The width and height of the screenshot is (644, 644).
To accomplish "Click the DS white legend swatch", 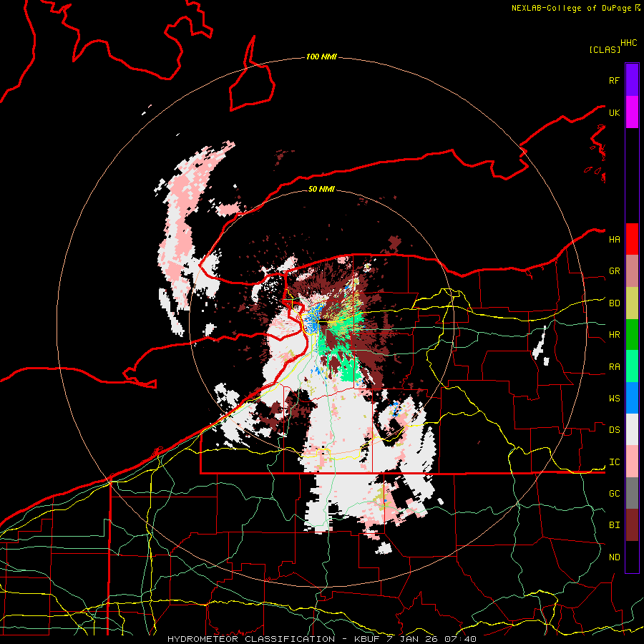I will (x=632, y=429).
